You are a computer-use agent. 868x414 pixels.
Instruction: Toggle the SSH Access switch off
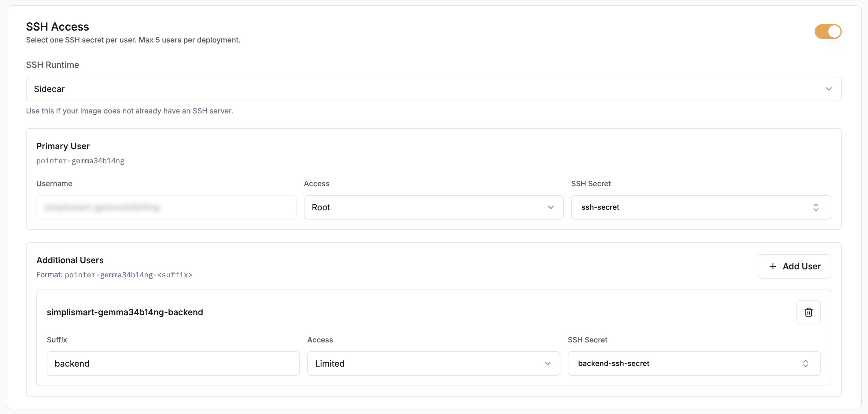click(x=828, y=32)
